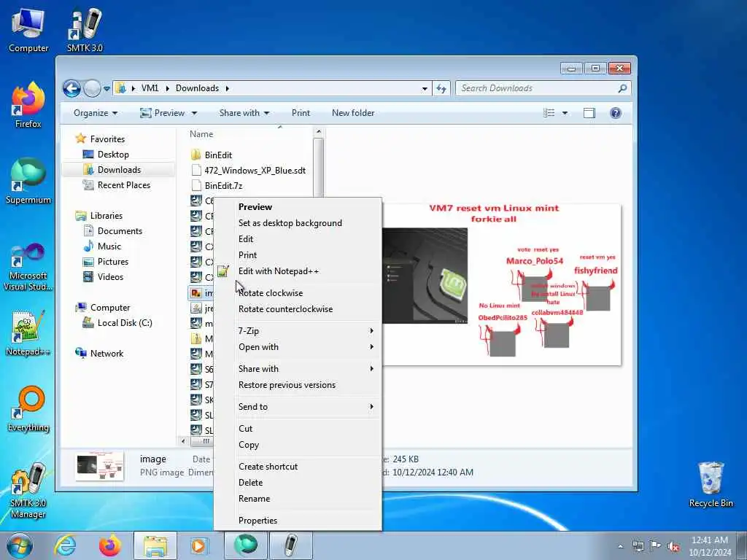Click the Explorer Forward arrow button

click(92, 88)
